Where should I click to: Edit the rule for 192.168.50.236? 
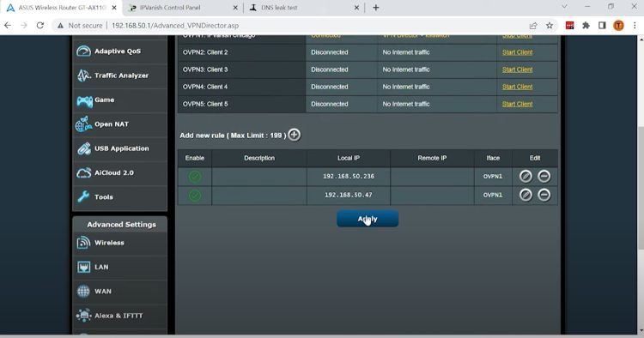[526, 177]
